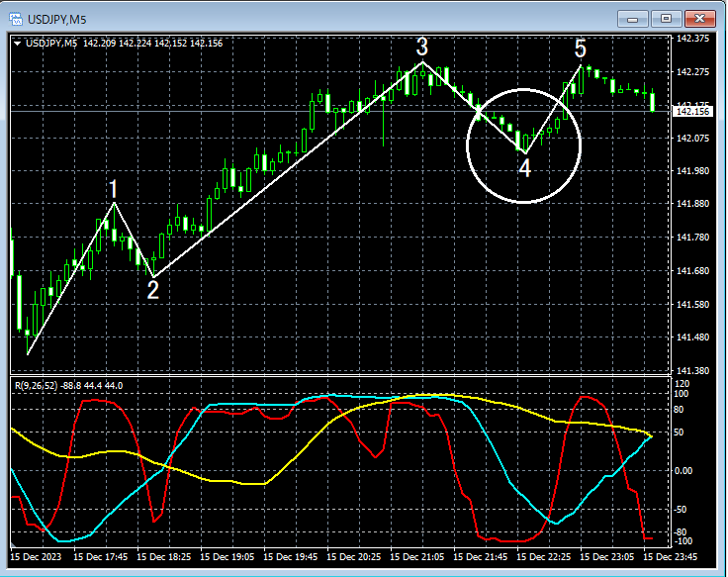The width and height of the screenshot is (728, 577).
Task: Select wave label number 3
Action: click(421, 47)
